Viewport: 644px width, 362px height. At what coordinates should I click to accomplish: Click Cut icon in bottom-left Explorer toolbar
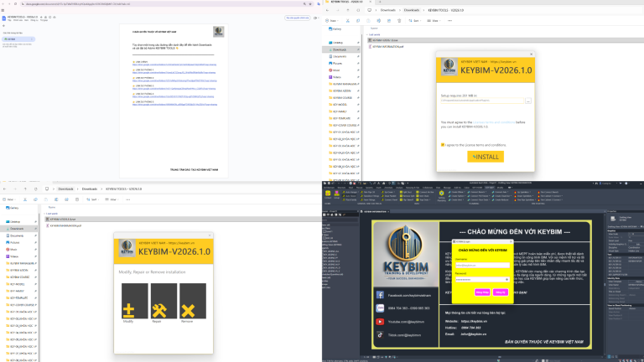25,200
